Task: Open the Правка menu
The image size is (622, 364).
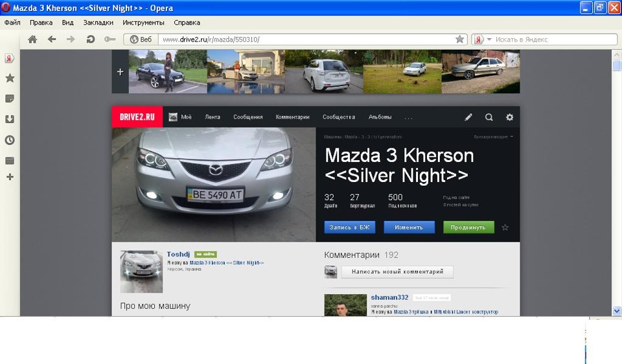Action: pyautogui.click(x=41, y=23)
